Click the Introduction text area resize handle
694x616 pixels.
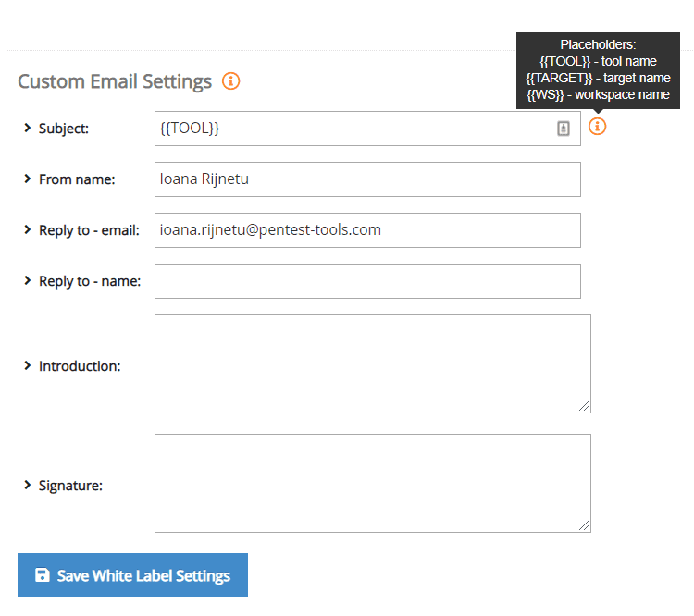(x=585, y=406)
